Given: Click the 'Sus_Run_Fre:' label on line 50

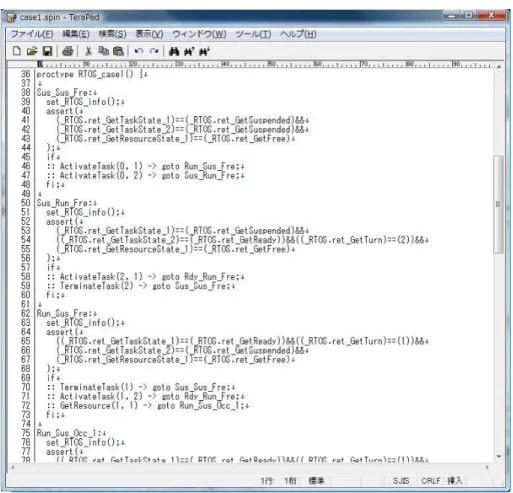Looking at the screenshot, I should pos(65,203).
